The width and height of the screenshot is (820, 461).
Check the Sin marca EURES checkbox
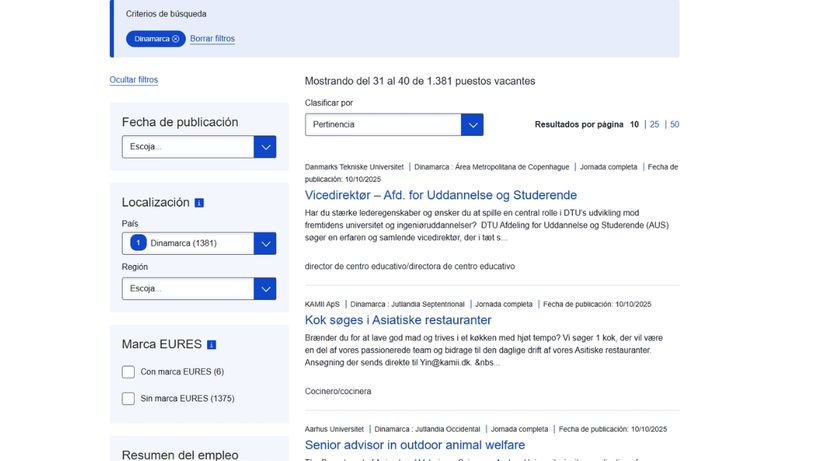128,399
